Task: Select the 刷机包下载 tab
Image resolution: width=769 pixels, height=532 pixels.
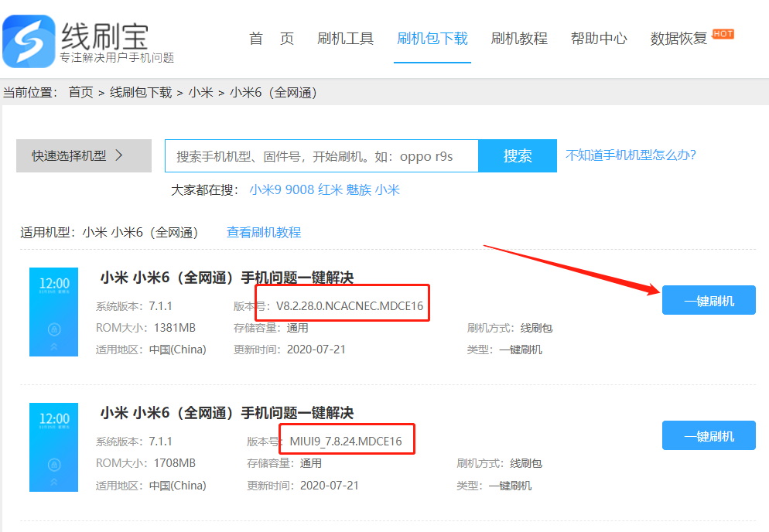Action: click(x=432, y=38)
